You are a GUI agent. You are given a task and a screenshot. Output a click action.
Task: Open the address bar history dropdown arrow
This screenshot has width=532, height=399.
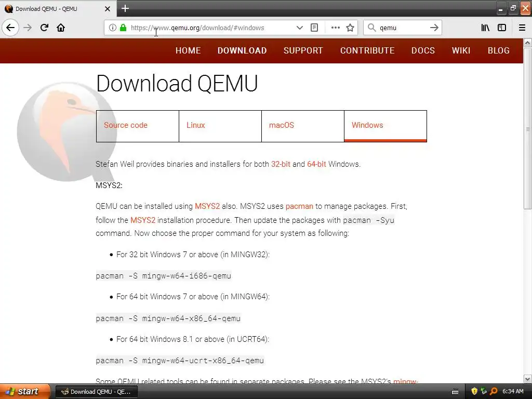click(x=300, y=28)
